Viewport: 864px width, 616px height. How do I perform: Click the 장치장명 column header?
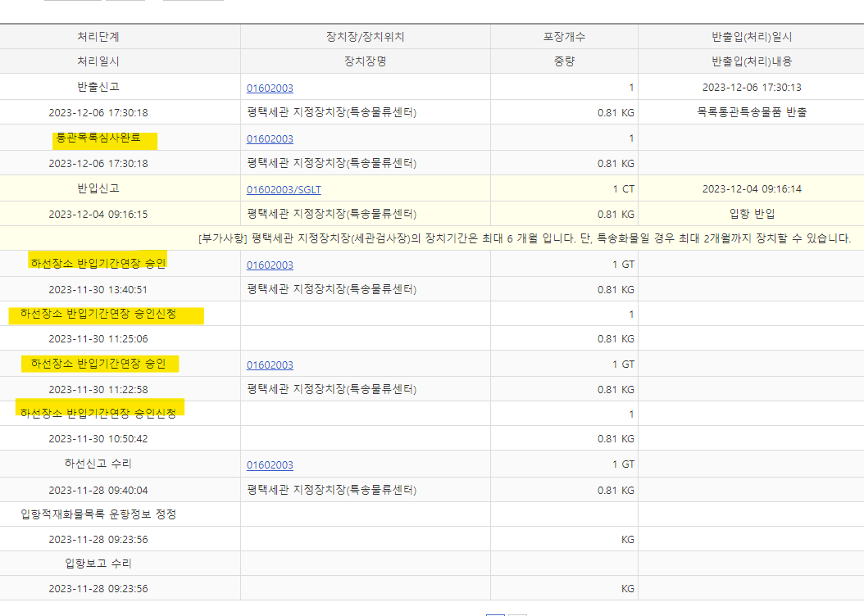365,61
